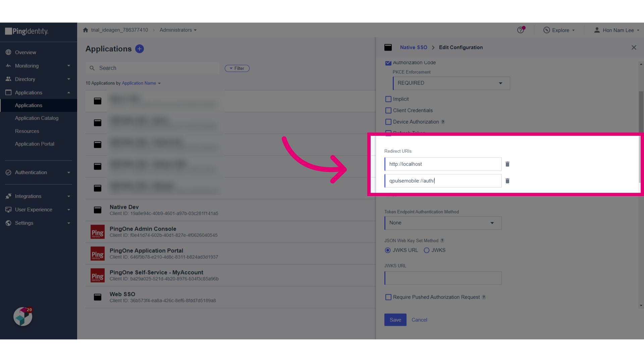Click the Monitoring pulse icon

(8, 66)
